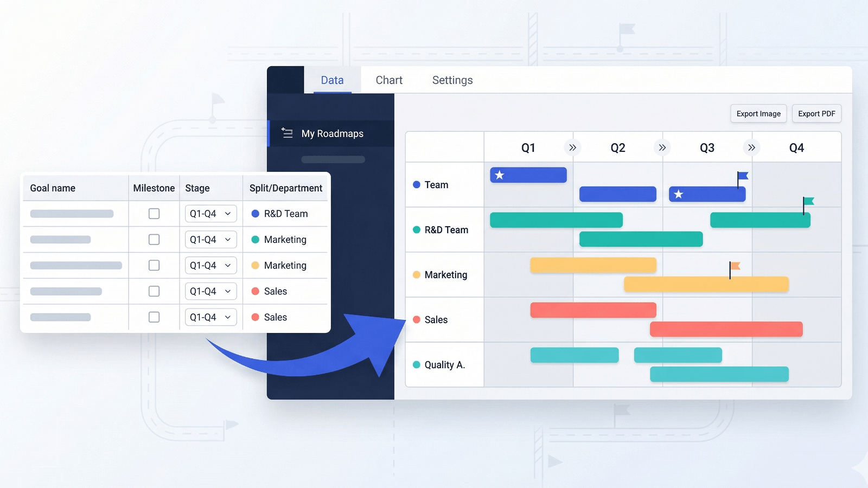This screenshot has width=868, height=488.
Task: Click the yellow dot next to the third Marketing entry
Action: tap(255, 265)
